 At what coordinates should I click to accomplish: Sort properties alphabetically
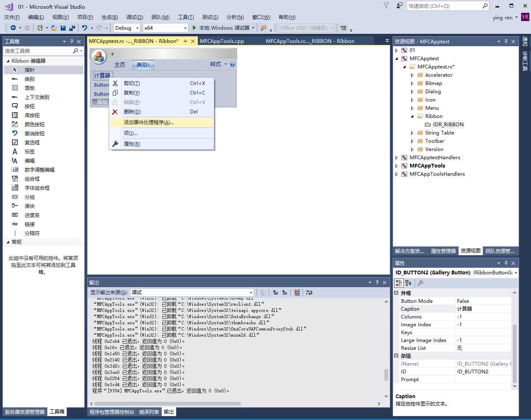pos(408,283)
